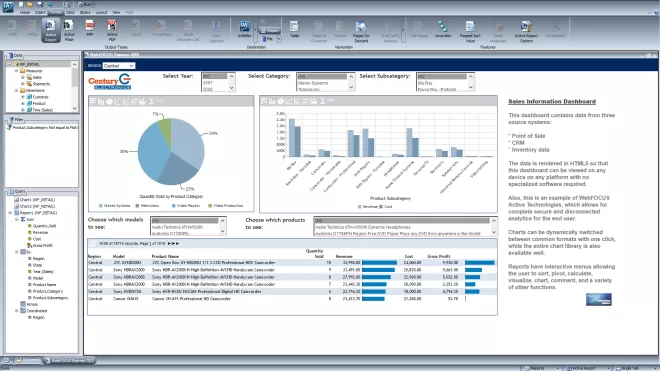Click the Run button in the title bar
This screenshot has height=371, width=660.
point(85,5)
